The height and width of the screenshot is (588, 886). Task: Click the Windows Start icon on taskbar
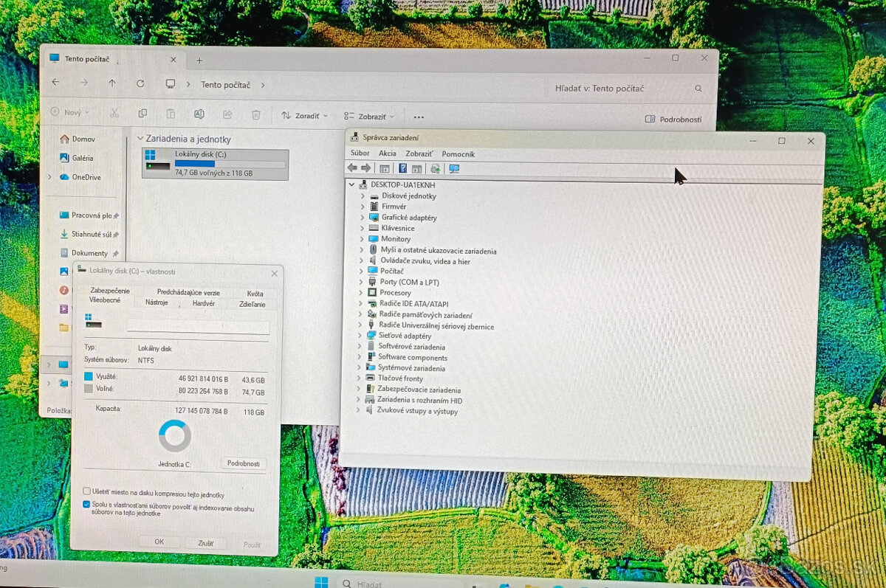click(x=321, y=582)
